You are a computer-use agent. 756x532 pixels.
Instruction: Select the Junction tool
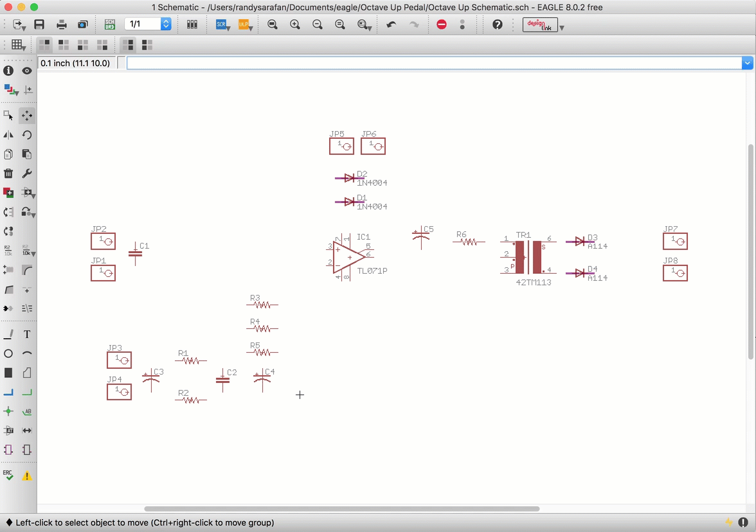tap(8, 411)
